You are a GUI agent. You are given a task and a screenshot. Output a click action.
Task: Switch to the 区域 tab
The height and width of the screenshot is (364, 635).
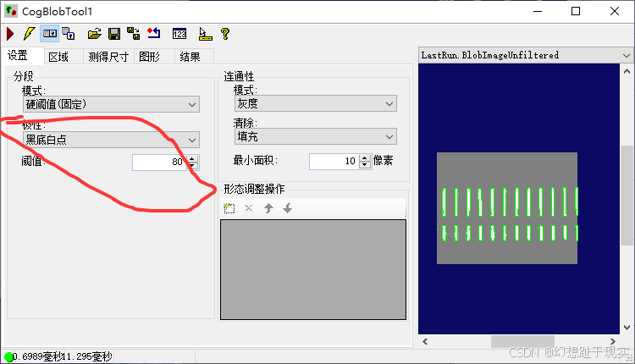[x=63, y=57]
